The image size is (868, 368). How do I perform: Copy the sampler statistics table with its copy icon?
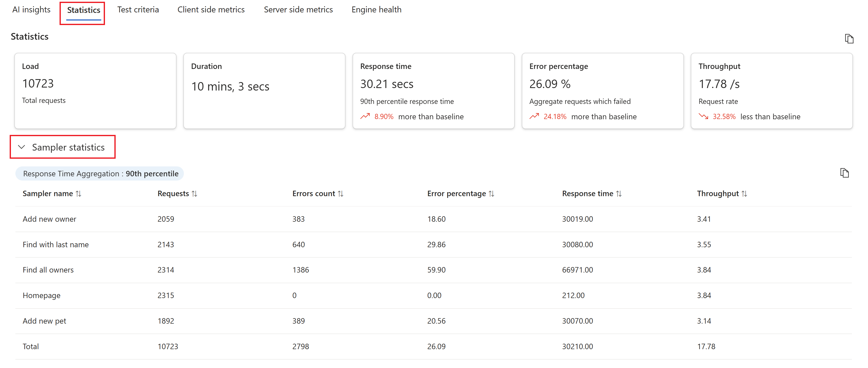pyautogui.click(x=844, y=173)
